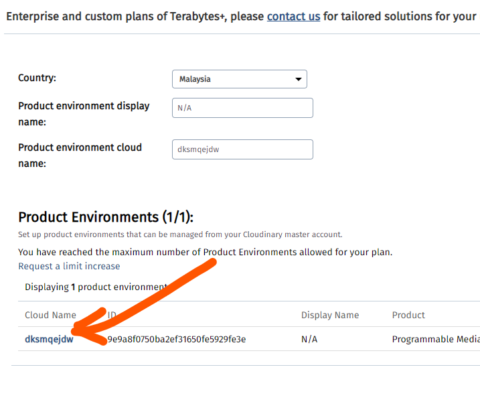The width and height of the screenshot is (480, 410).
Task: Open the dksmqejdw cloud name link in table
Action: 49,339
